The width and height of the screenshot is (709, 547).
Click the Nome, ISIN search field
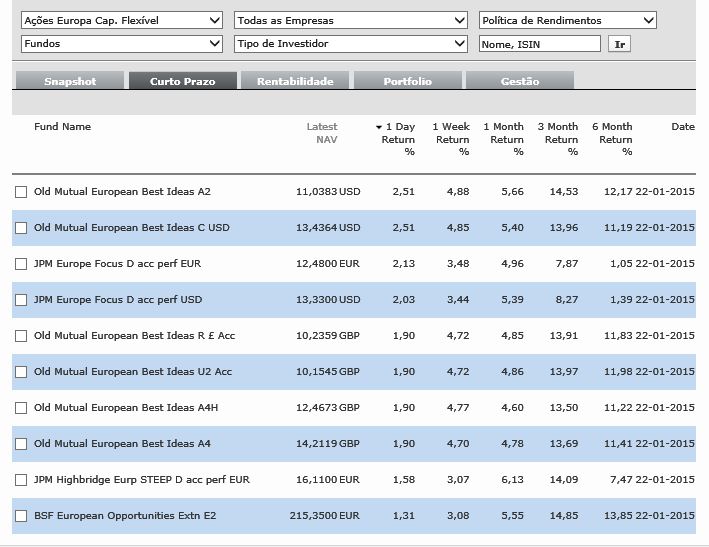tap(539, 44)
